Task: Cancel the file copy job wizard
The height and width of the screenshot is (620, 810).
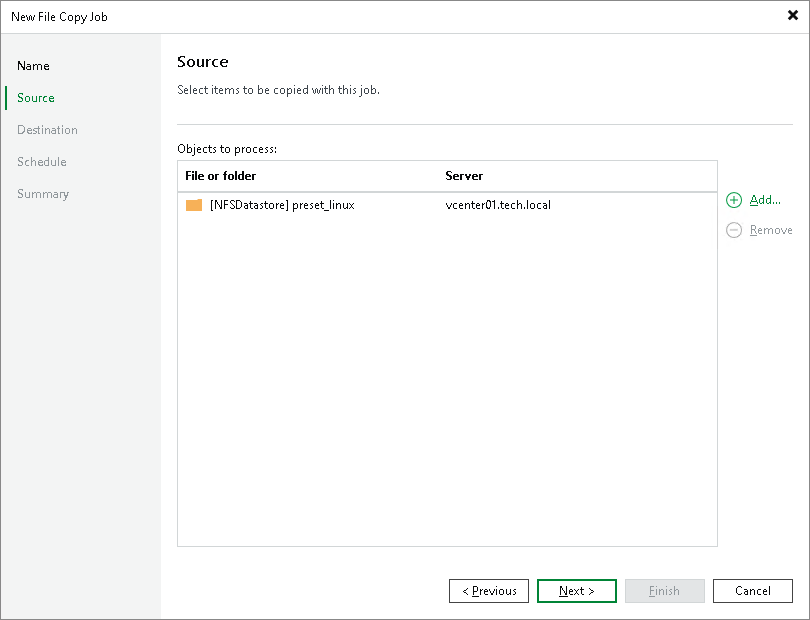Action: (x=753, y=591)
